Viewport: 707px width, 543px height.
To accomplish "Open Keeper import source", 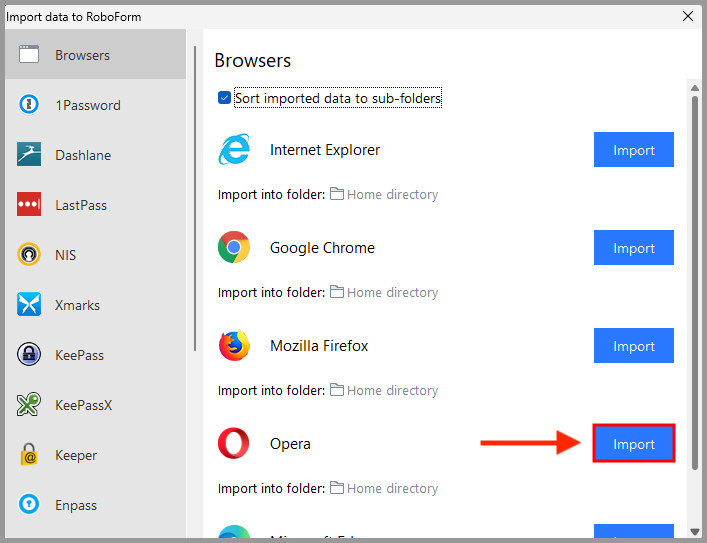I will coord(95,455).
